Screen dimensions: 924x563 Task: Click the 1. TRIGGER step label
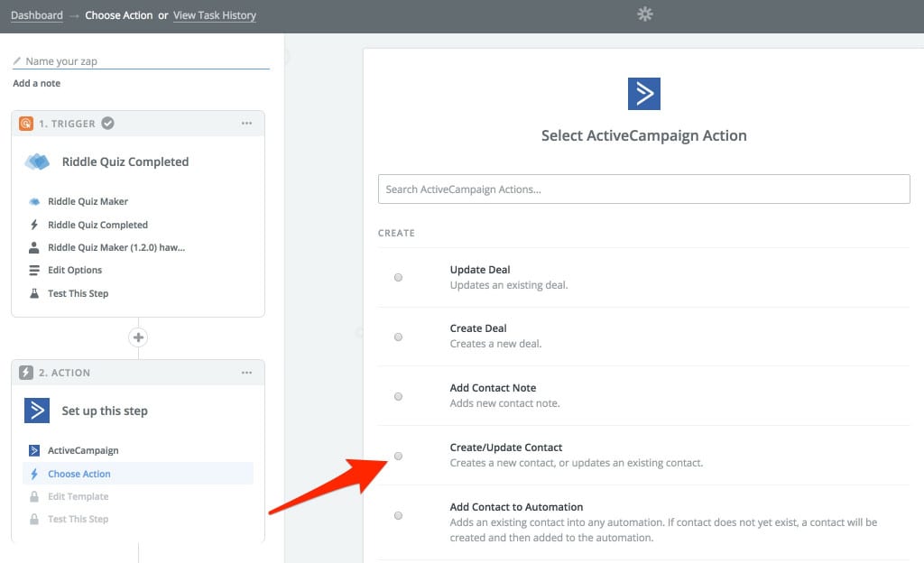(67, 124)
